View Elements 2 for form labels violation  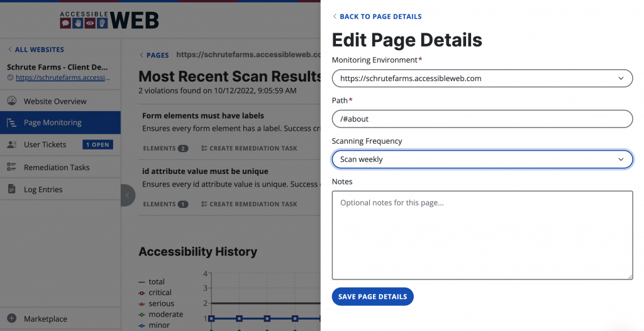(165, 148)
